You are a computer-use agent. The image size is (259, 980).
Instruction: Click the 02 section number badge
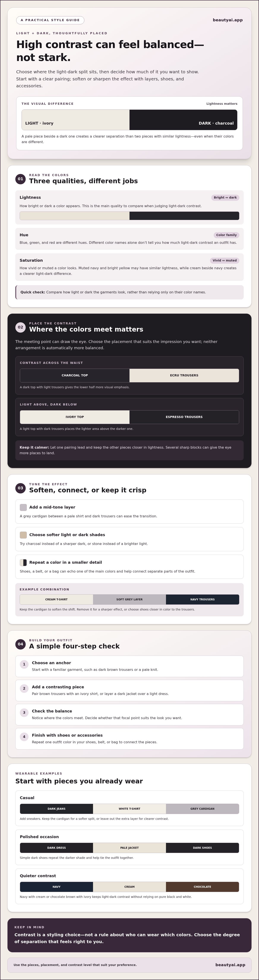point(21,327)
